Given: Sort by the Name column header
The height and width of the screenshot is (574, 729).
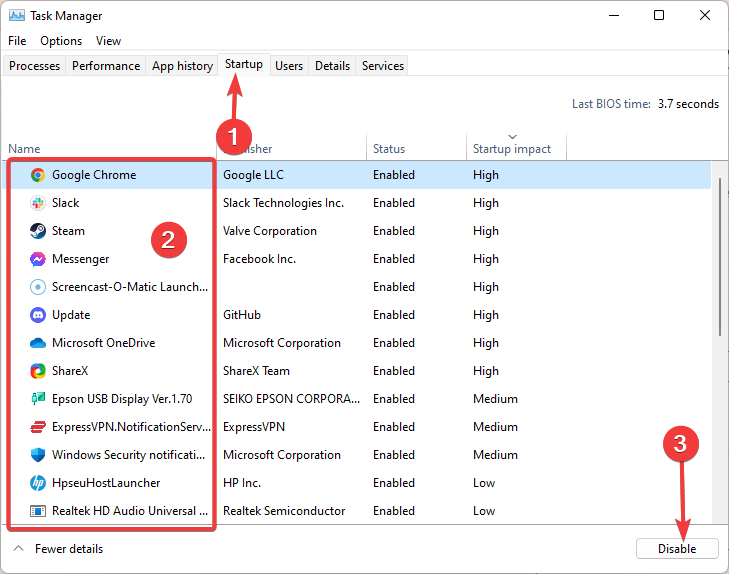Looking at the screenshot, I should [x=24, y=149].
